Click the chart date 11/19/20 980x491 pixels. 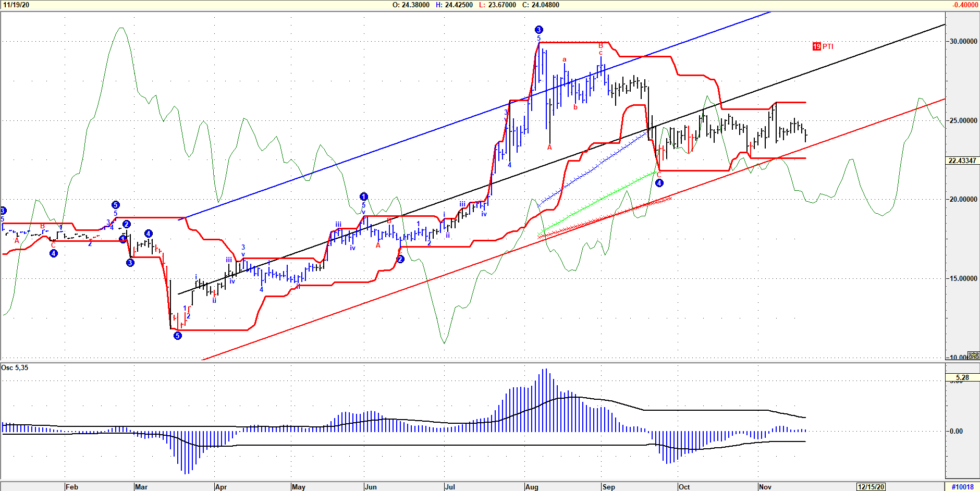point(16,5)
